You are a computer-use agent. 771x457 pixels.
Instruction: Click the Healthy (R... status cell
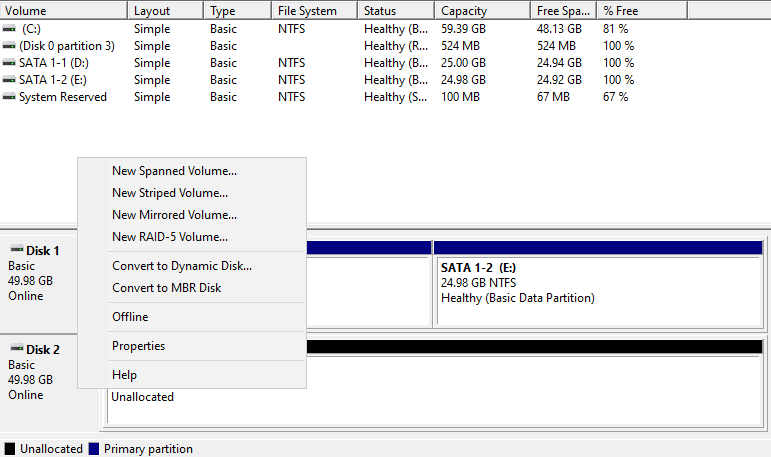click(x=395, y=46)
